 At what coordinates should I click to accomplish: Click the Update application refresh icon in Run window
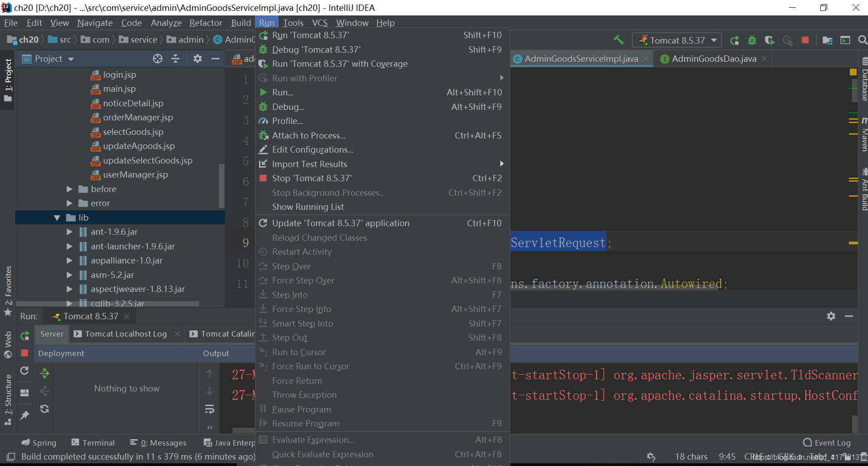tap(25, 371)
